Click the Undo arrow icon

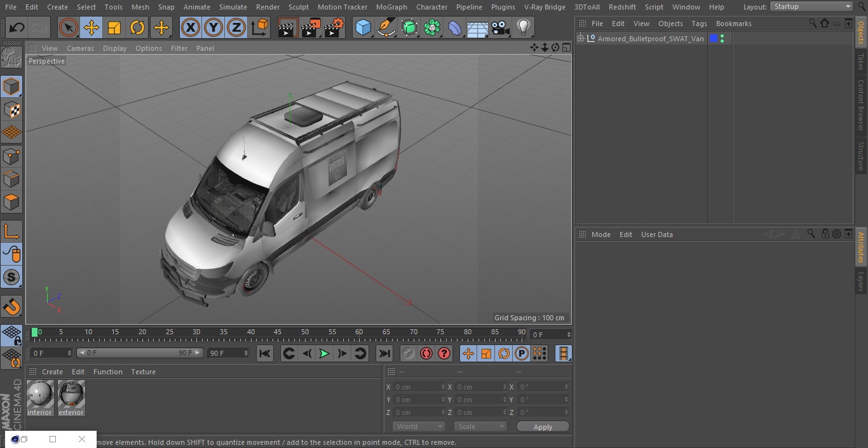tap(17, 28)
